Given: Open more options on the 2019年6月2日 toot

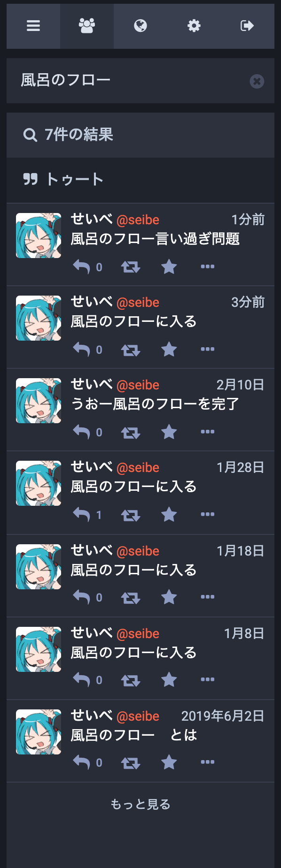Looking at the screenshot, I should click(208, 762).
